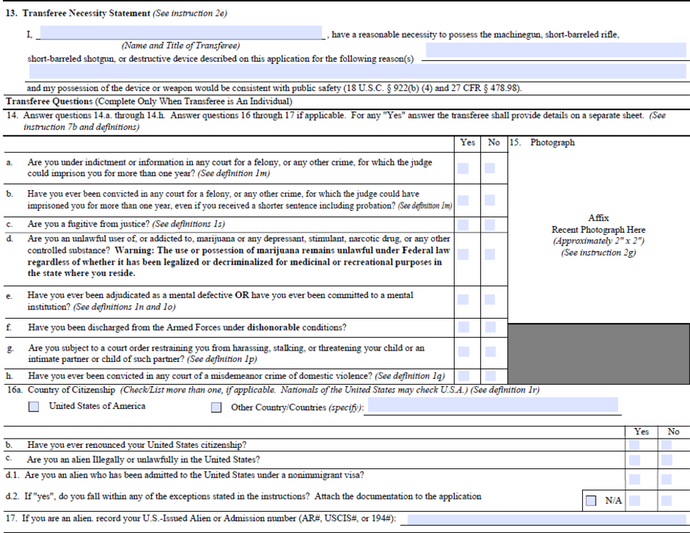This screenshot has height=533, width=690.
Task: Select Yes for mental defective adjudication question
Action: (464, 298)
